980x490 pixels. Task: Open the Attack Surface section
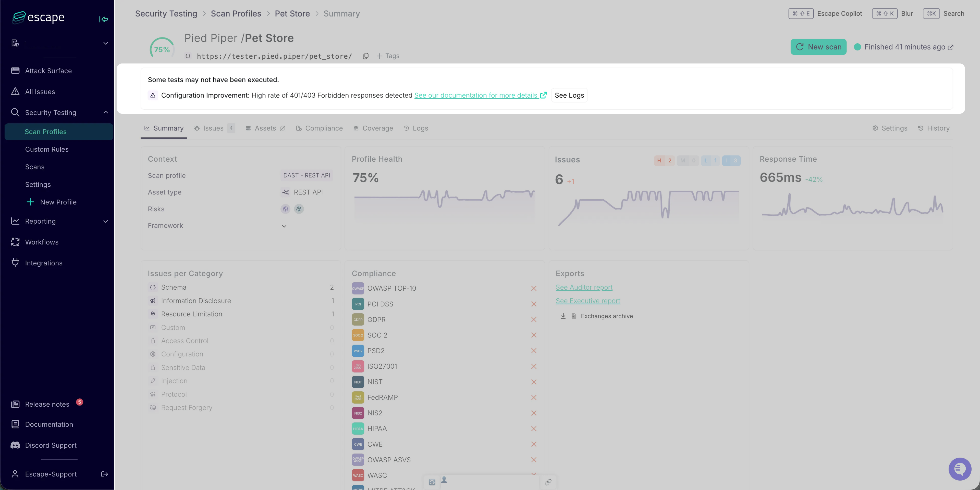(x=48, y=71)
